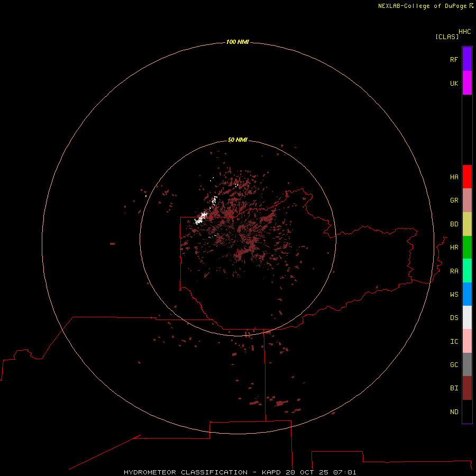Click the DS white legend swatch
476x476 pixels.
467,317
